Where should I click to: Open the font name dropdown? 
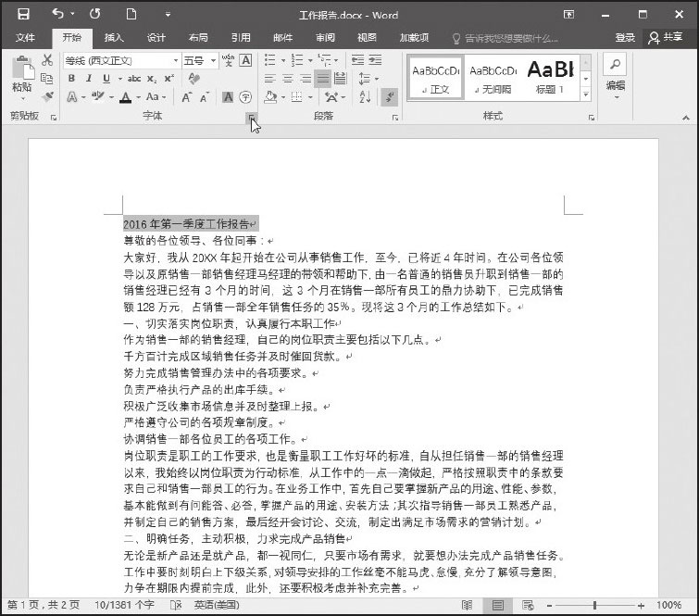click(x=175, y=60)
